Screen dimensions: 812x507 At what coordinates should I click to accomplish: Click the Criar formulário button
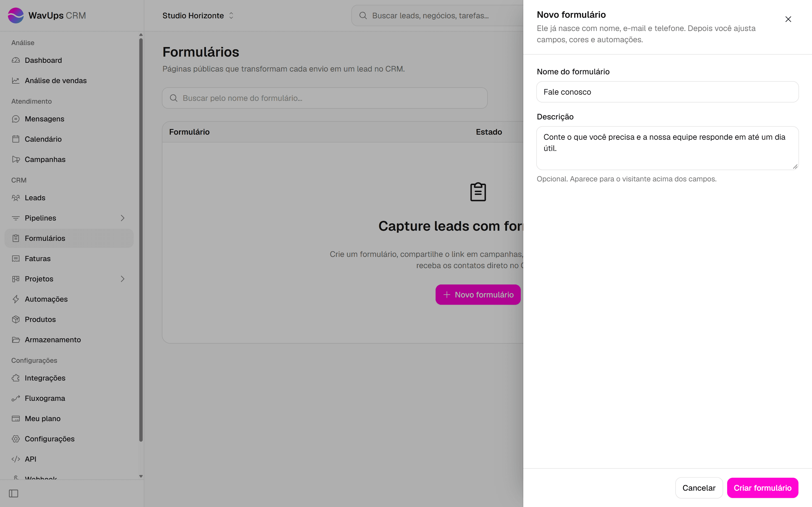(762, 488)
